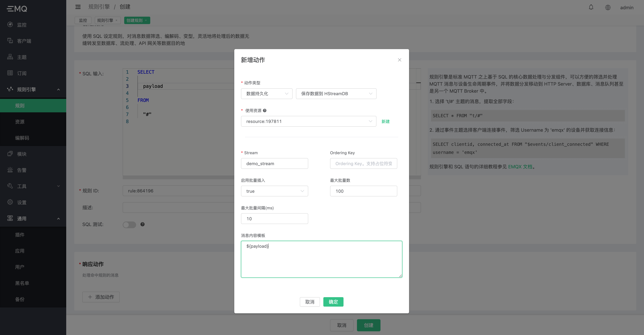Click the notification bell icon

coord(591,7)
